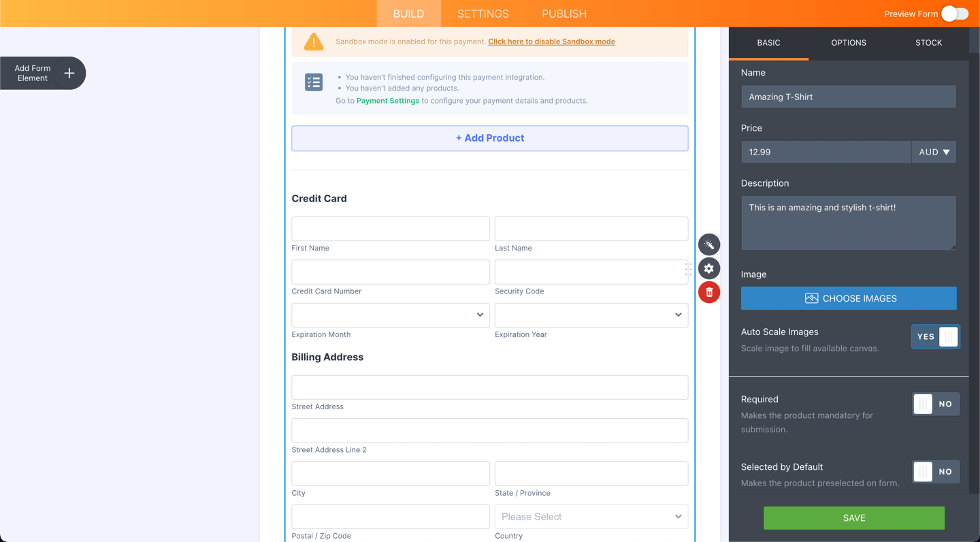Click the + Add Product button

pos(490,138)
